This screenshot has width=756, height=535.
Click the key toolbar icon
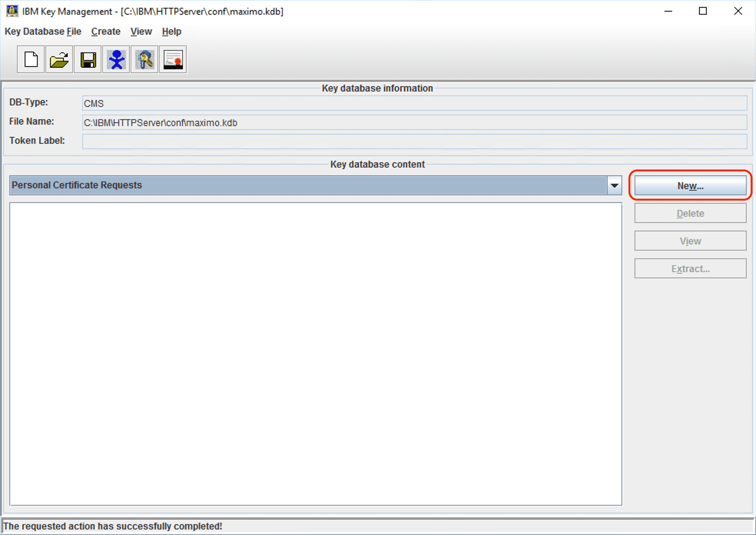click(144, 60)
